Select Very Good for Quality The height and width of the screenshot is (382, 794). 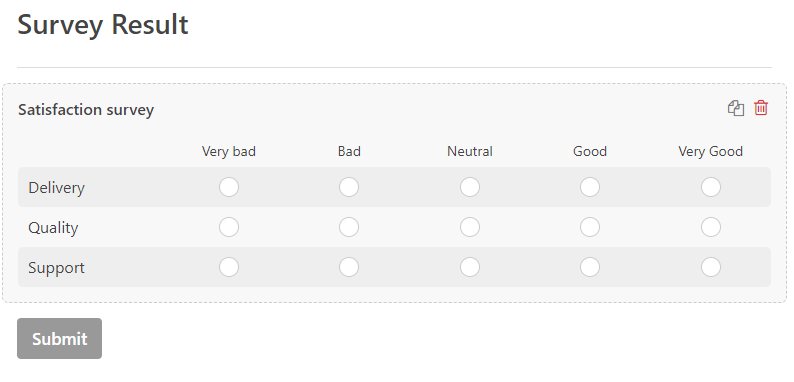[711, 227]
